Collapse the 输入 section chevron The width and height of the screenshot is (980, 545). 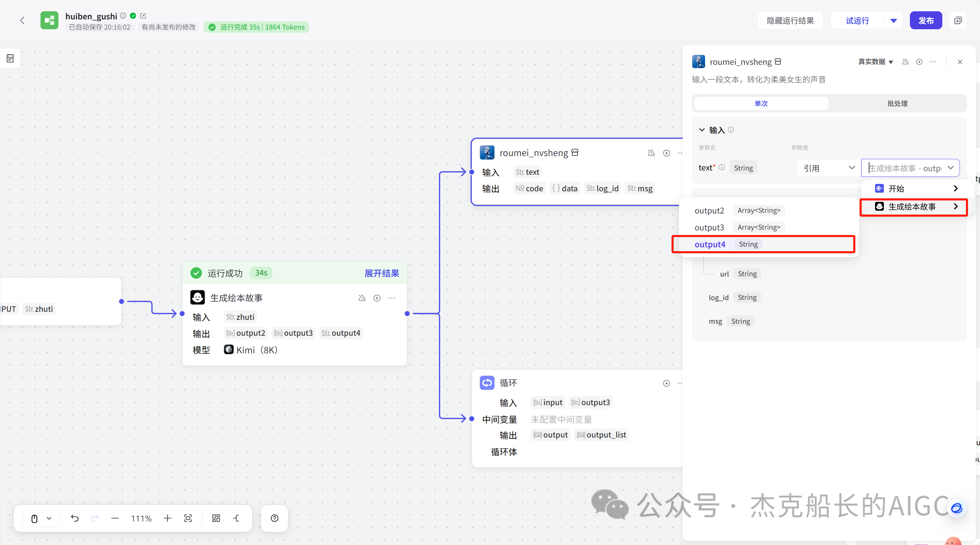tap(702, 130)
